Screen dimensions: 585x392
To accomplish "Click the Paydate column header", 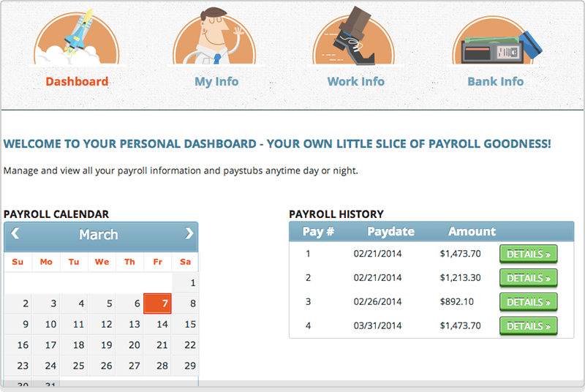I will point(390,232).
